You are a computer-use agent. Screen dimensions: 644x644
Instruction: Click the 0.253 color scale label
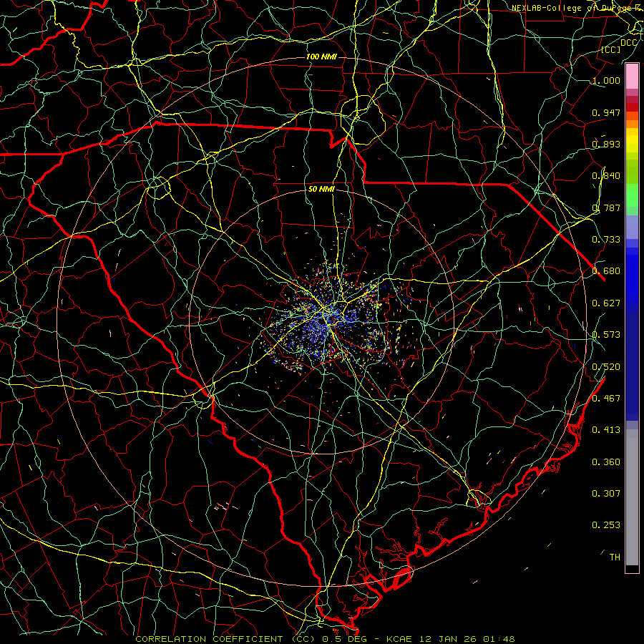(606, 525)
